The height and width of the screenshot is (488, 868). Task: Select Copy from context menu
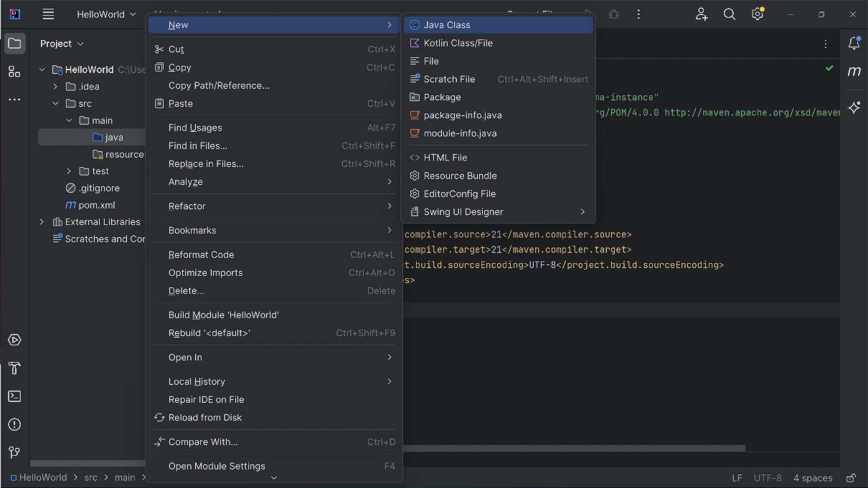click(x=274, y=68)
